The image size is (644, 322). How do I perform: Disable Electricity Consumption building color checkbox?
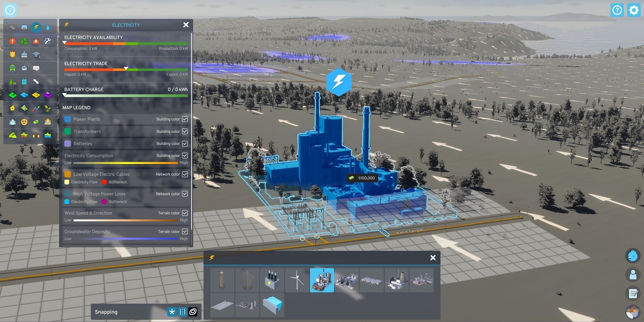[185, 156]
